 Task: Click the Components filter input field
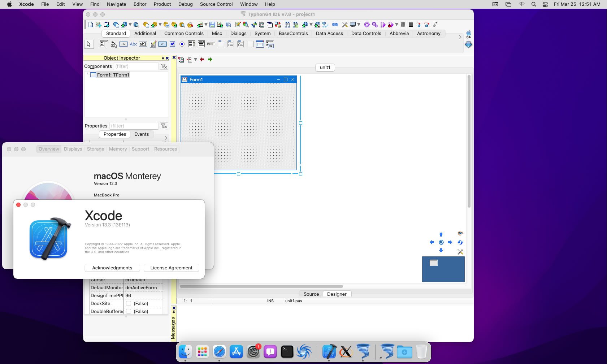click(x=136, y=66)
